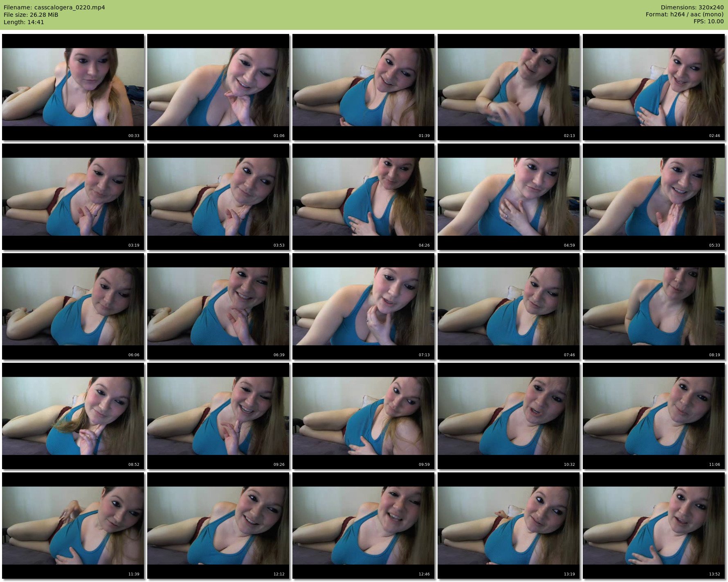Open the thumbnail stamped 13:52
This screenshot has width=728, height=582.
[654, 526]
